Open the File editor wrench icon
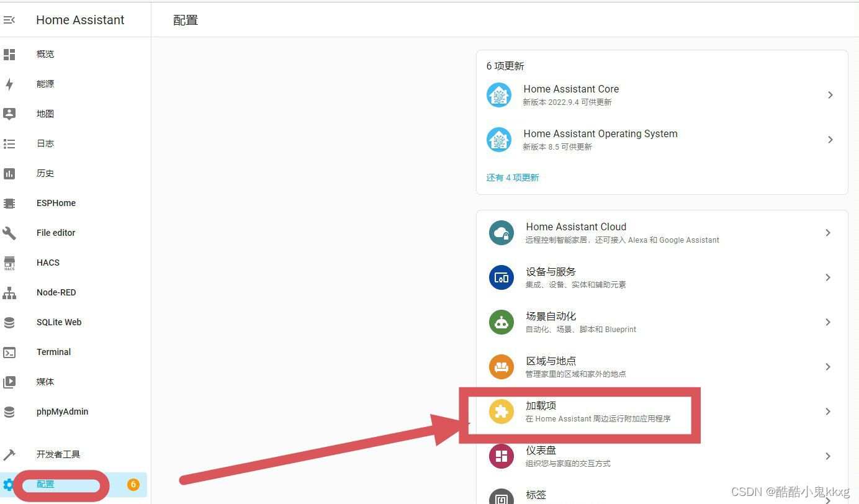 point(10,233)
